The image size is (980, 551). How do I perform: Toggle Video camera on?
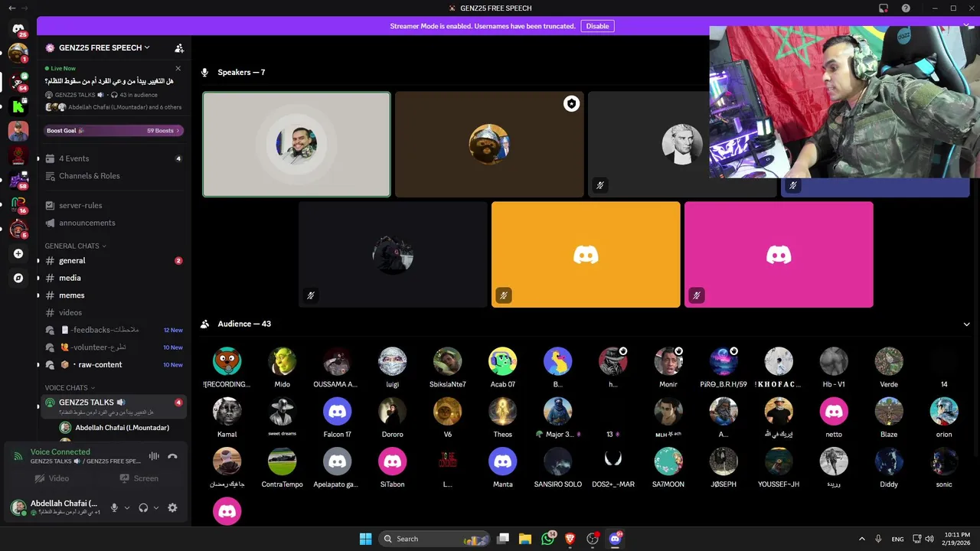[52, 478]
